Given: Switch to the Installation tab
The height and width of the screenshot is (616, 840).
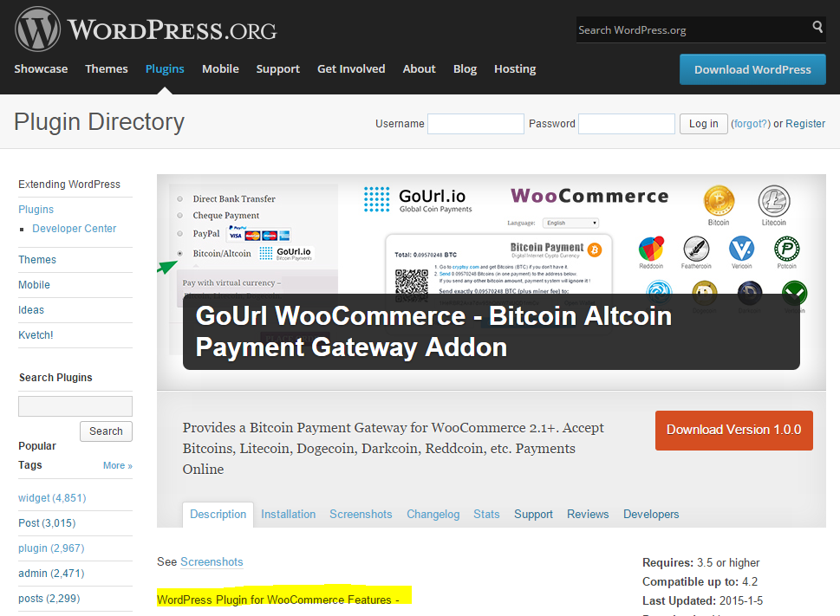Looking at the screenshot, I should (288, 515).
